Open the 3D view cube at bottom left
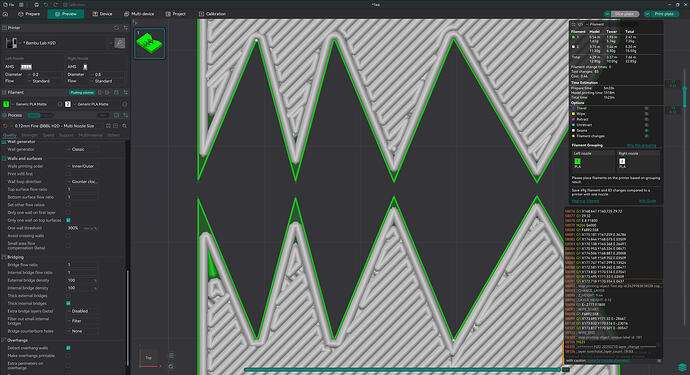 click(149, 357)
